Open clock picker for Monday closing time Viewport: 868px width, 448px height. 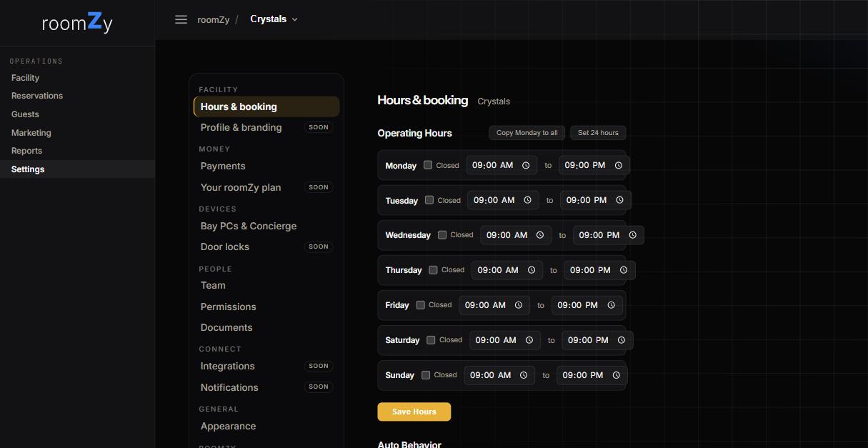(619, 165)
